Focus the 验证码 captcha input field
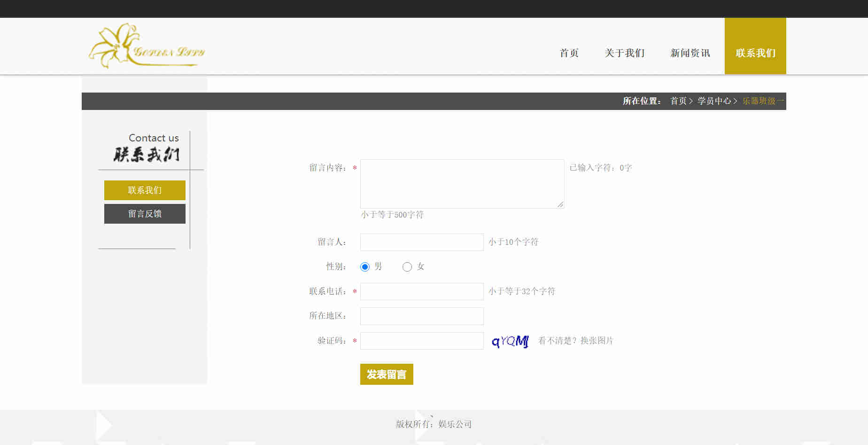The image size is (868, 445). point(422,341)
